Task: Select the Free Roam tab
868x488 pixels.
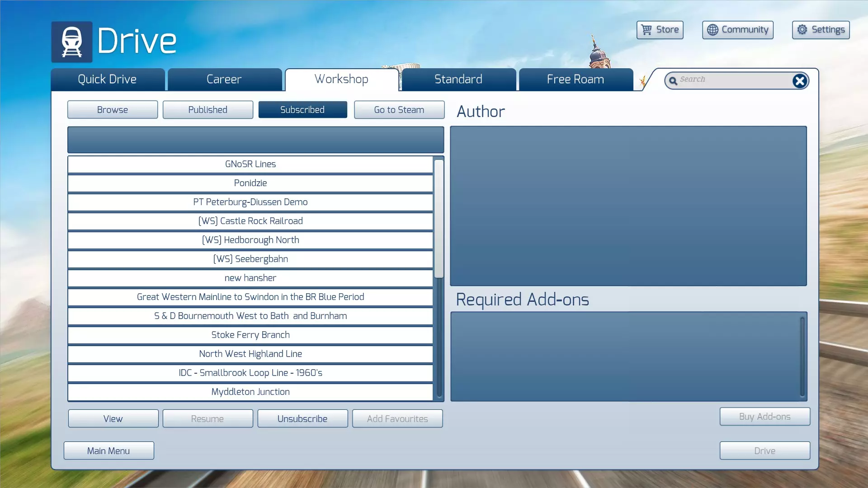Action: (x=575, y=80)
